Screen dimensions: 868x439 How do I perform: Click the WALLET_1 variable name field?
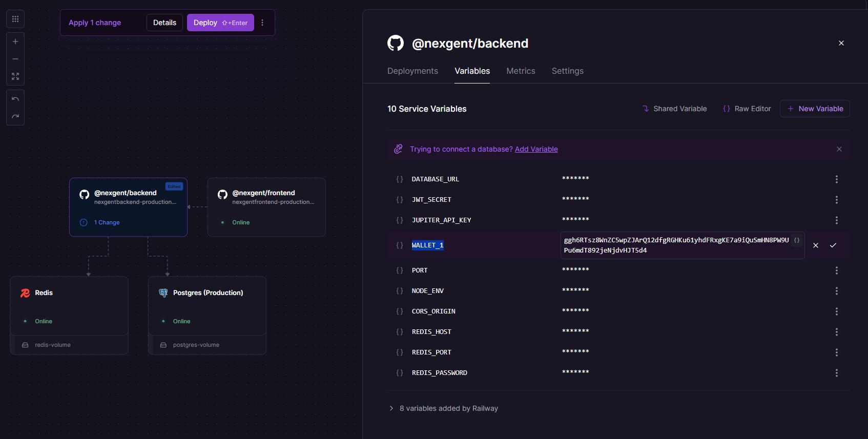pos(428,245)
